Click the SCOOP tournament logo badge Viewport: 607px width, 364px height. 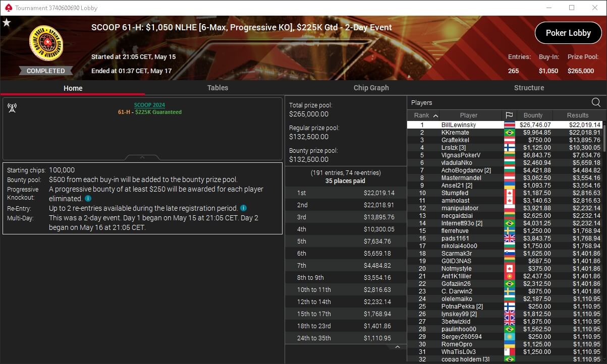[x=46, y=44]
